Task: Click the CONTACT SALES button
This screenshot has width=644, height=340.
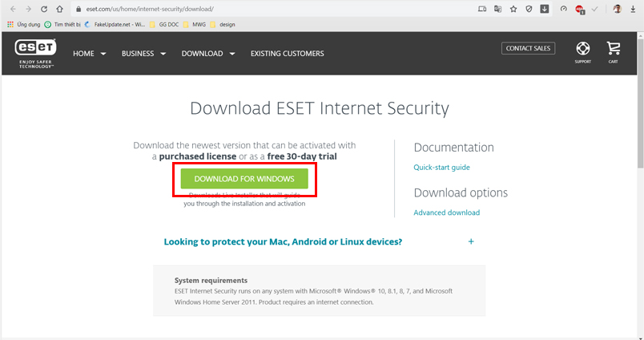Action: tap(528, 48)
